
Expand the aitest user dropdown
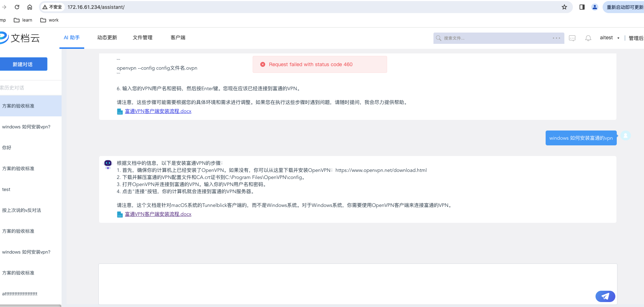click(610, 38)
